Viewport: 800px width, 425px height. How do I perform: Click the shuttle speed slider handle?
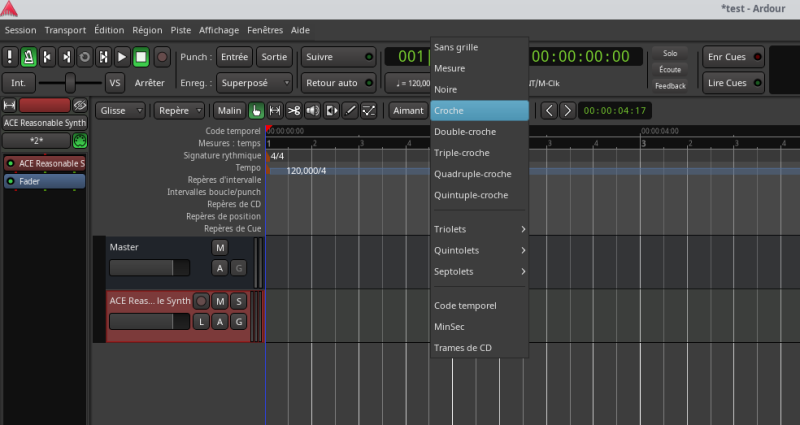click(69, 83)
